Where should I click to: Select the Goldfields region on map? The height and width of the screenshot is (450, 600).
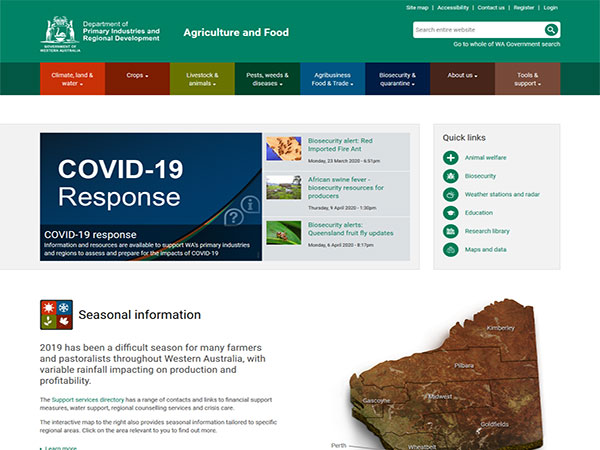tap(494, 424)
